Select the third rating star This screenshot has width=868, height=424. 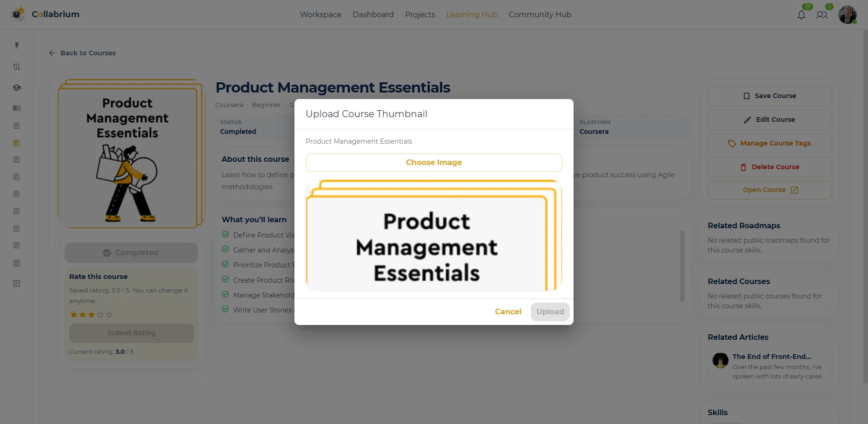coord(91,315)
